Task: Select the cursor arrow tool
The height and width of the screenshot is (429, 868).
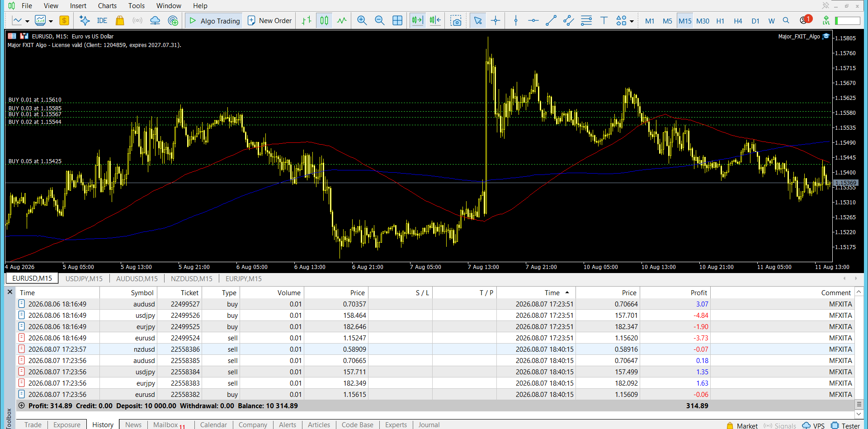Action: pyautogui.click(x=478, y=20)
